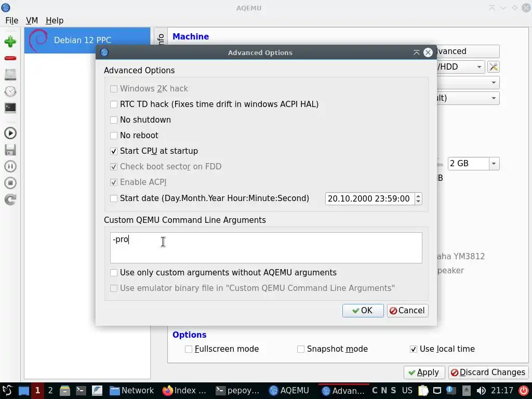The height and width of the screenshot is (399, 532).
Task: Click the terminal console icon in AQEMU toolbar
Action: (x=10, y=108)
